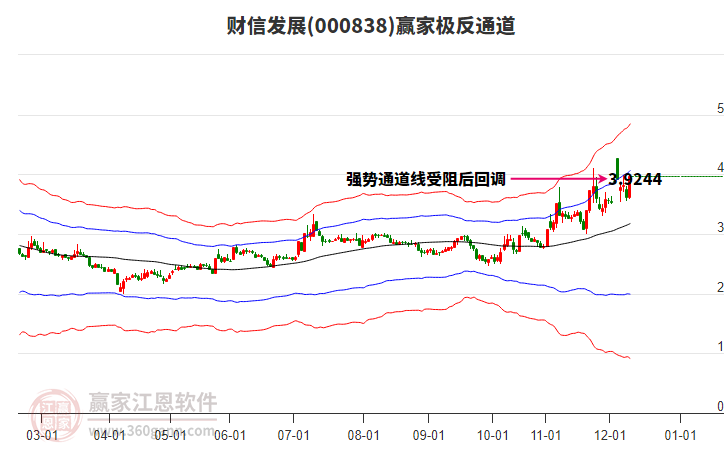Click the price value 3.9244
This screenshot has width=726, height=450.
tap(635, 179)
